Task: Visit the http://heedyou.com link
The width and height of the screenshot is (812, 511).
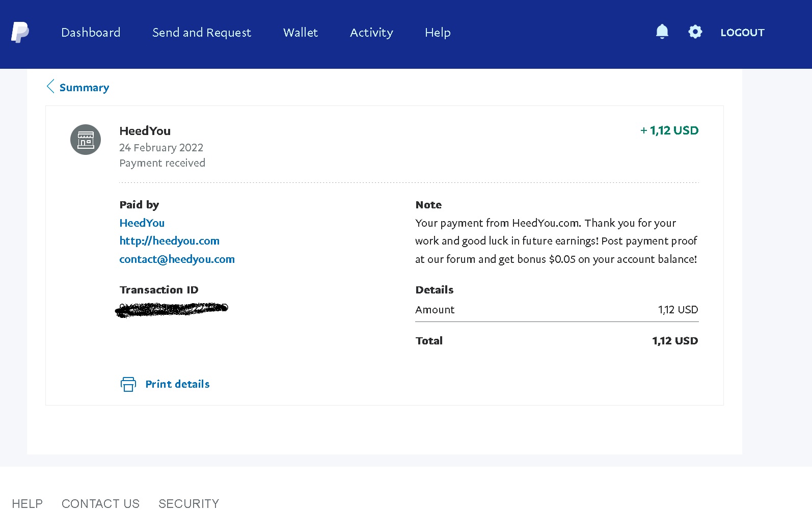Action: click(x=169, y=241)
